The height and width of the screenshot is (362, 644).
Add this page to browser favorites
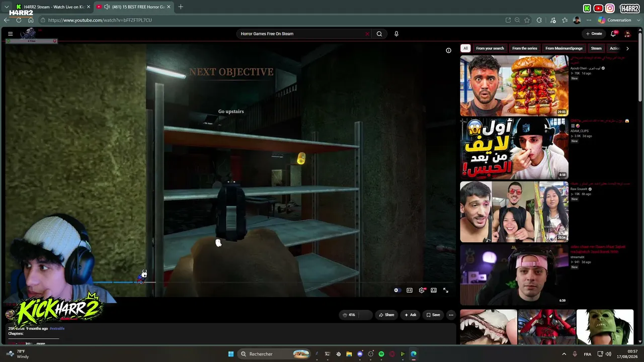click(527, 20)
